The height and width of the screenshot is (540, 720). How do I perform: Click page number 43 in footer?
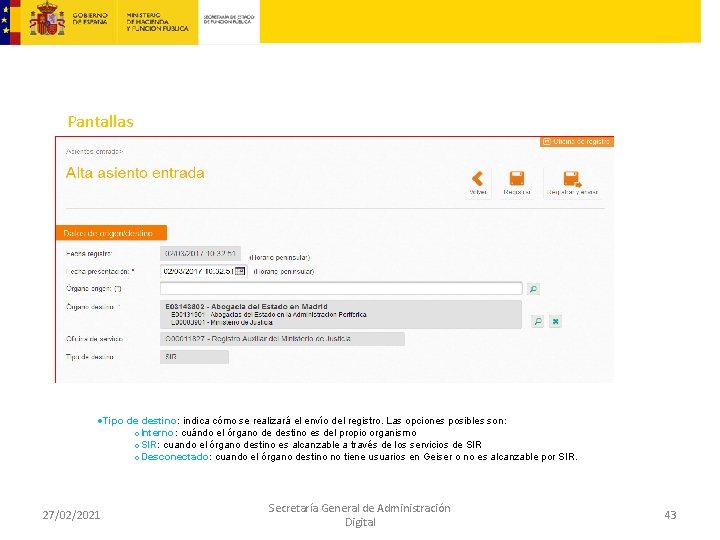coord(670,515)
